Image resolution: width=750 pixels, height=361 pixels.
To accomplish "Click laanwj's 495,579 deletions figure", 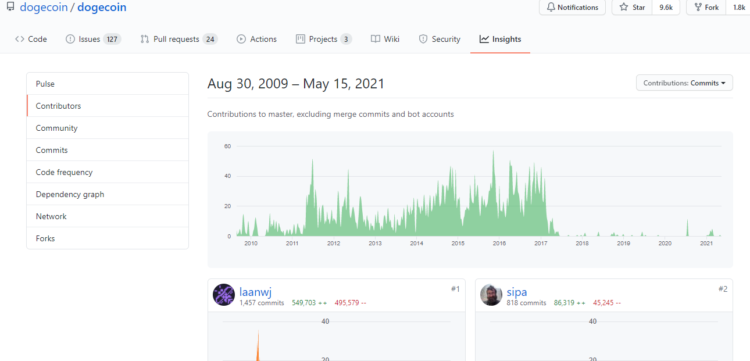I will click(x=350, y=303).
